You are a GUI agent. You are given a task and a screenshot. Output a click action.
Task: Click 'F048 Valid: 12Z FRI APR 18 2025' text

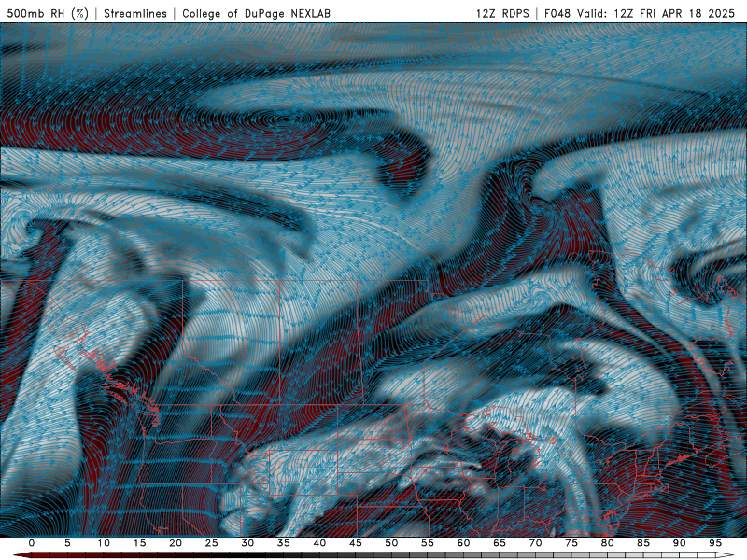click(x=640, y=13)
